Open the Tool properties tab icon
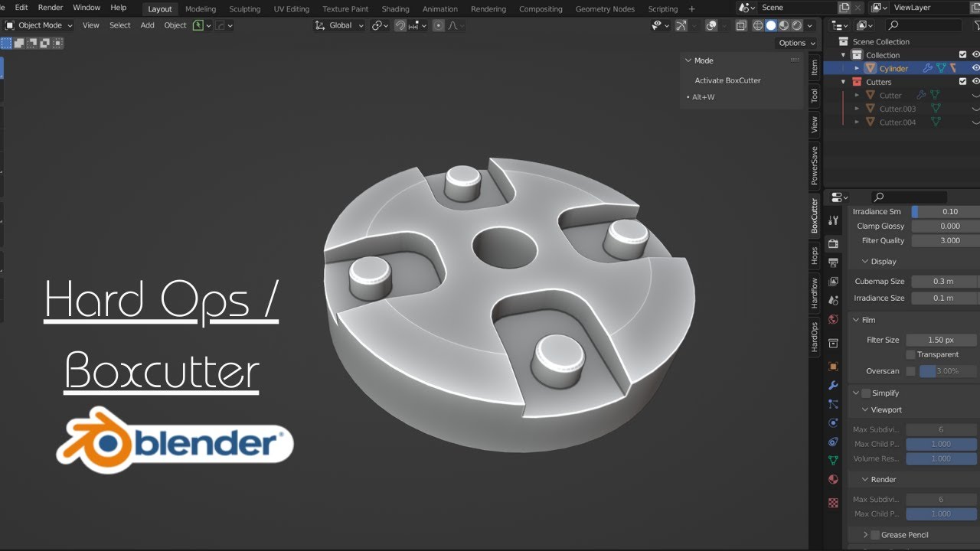Viewport: 980px width, 551px height. click(834, 220)
